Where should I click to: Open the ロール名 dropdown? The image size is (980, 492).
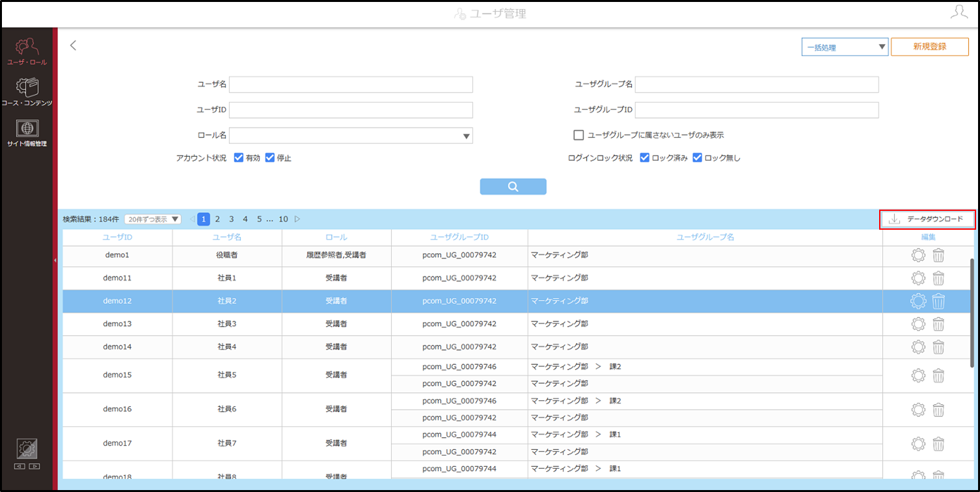(x=351, y=135)
